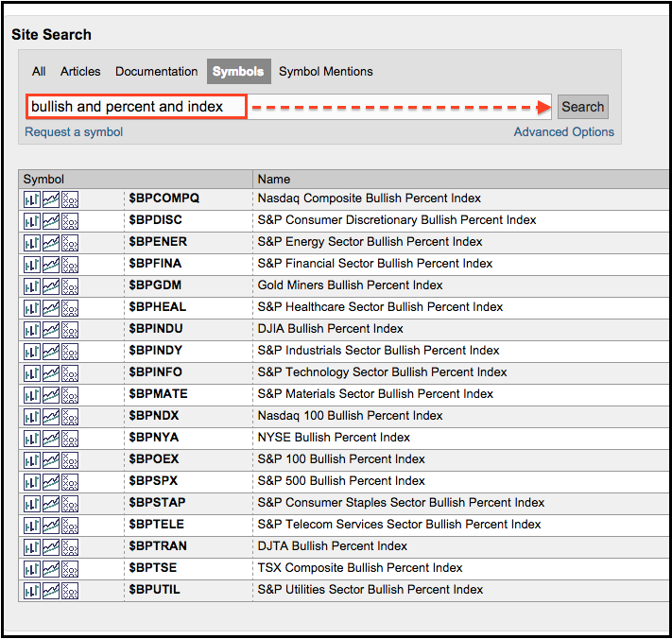The height and width of the screenshot is (639, 672).
Task: Open point & figure chart icon for $BPTSE
Action: pos(69,568)
